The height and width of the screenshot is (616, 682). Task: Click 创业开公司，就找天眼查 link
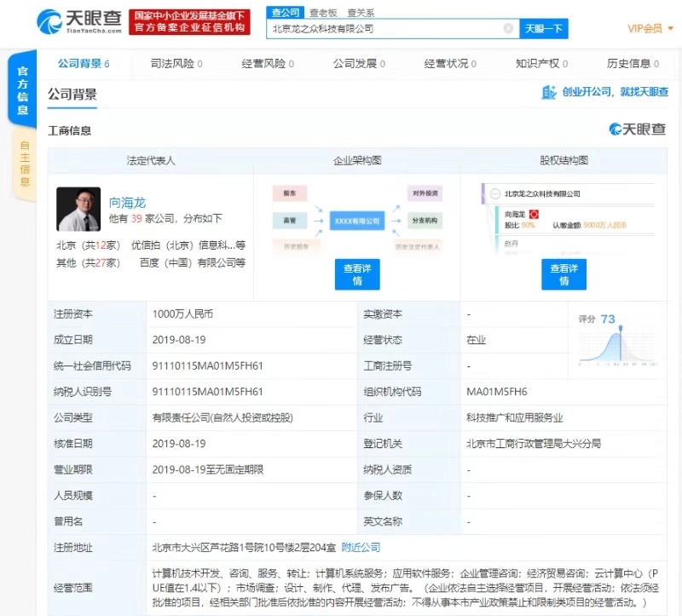pos(615,92)
